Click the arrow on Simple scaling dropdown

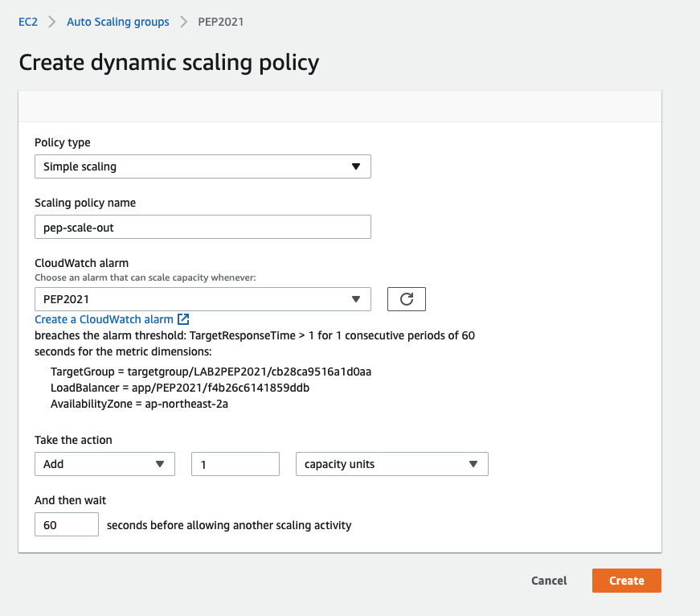[356, 166]
